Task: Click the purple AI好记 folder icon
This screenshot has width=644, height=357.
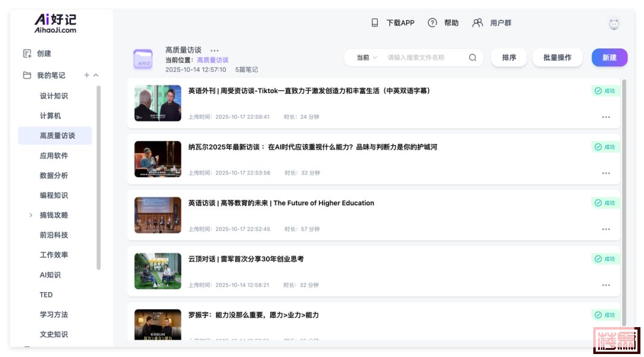Action: point(143,60)
